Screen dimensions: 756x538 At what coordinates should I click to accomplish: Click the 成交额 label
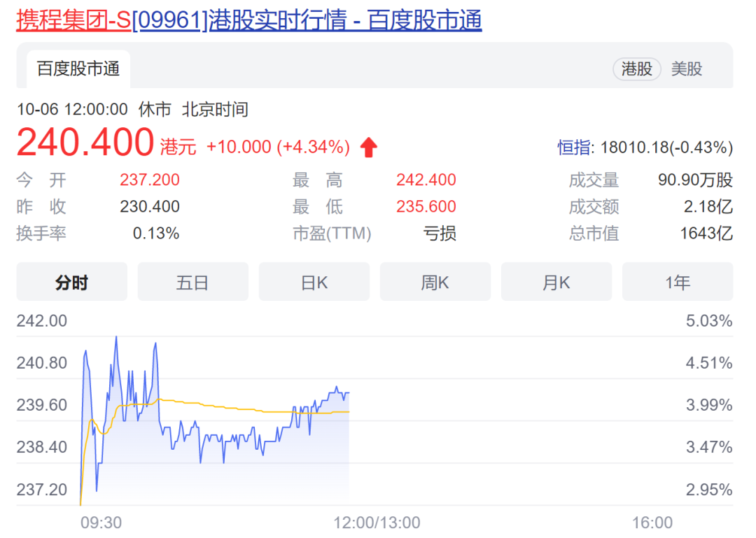(594, 207)
